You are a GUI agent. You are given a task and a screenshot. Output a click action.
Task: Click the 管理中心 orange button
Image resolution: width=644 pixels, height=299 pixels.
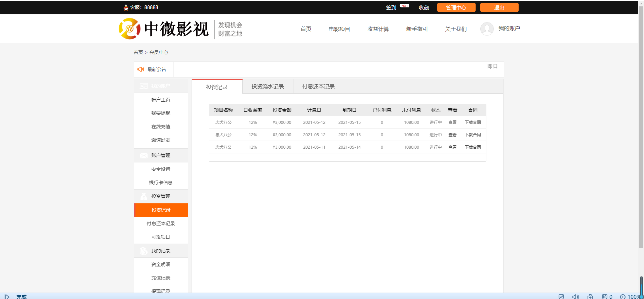point(456,7)
